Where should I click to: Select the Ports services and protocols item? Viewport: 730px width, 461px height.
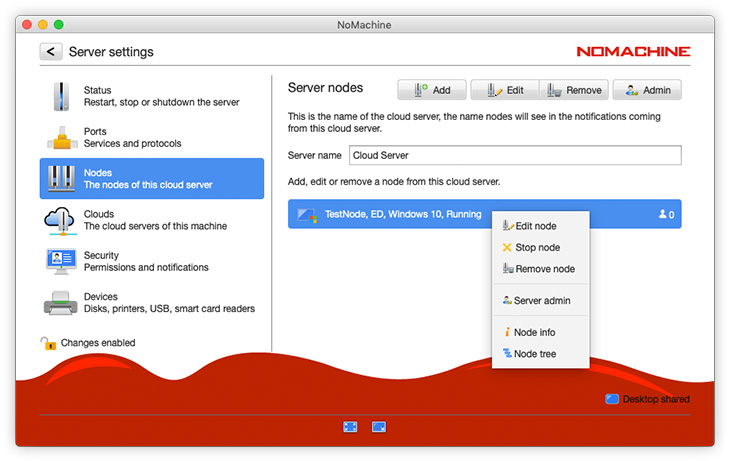point(150,137)
